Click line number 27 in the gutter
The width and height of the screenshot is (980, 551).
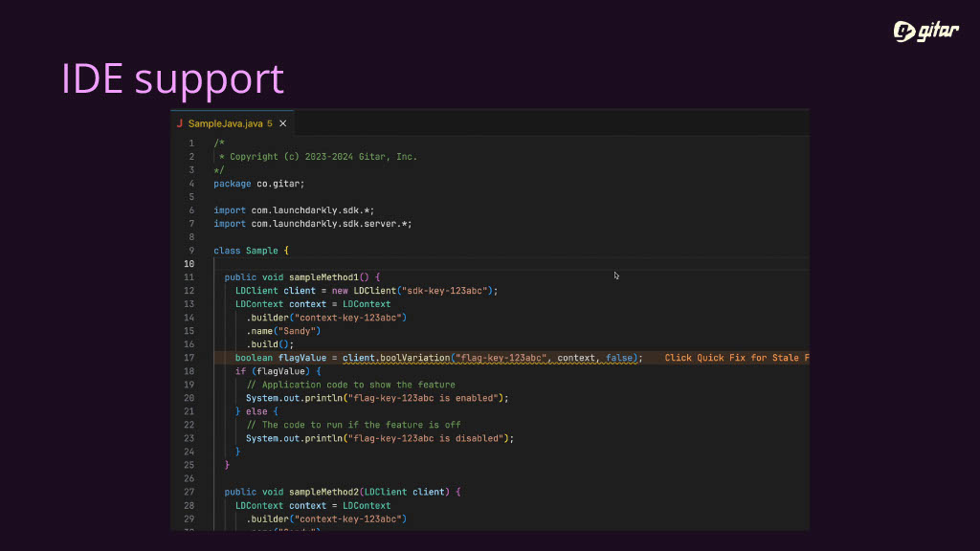click(x=189, y=492)
